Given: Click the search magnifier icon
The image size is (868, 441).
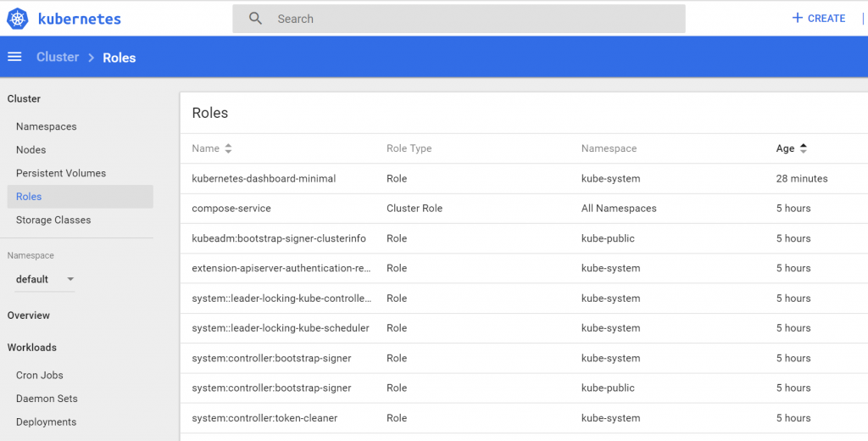Looking at the screenshot, I should (x=255, y=19).
